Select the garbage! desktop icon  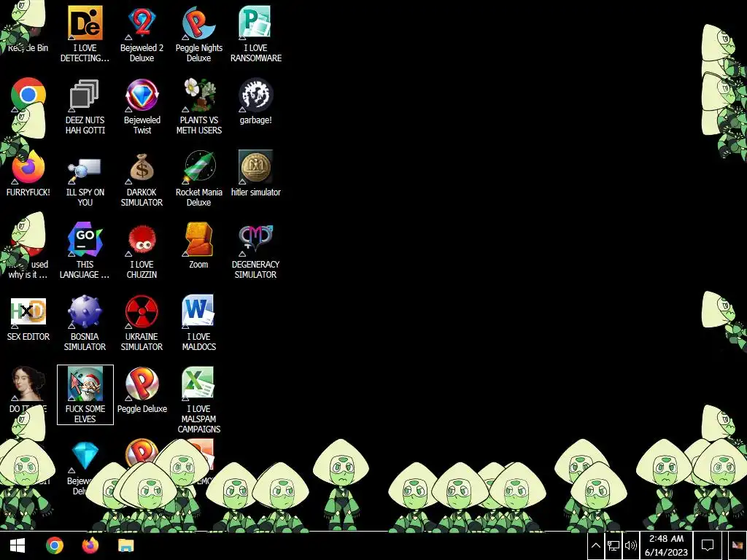[256, 94]
